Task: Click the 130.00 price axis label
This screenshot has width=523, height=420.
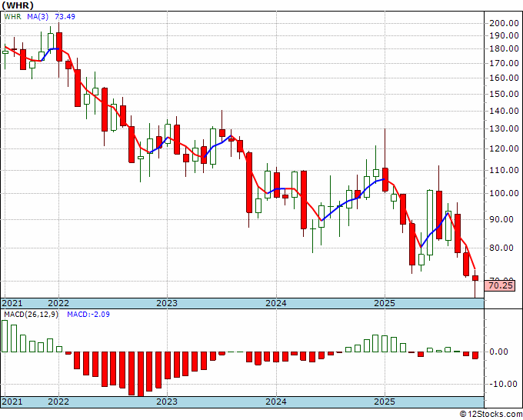Action: coord(504,128)
